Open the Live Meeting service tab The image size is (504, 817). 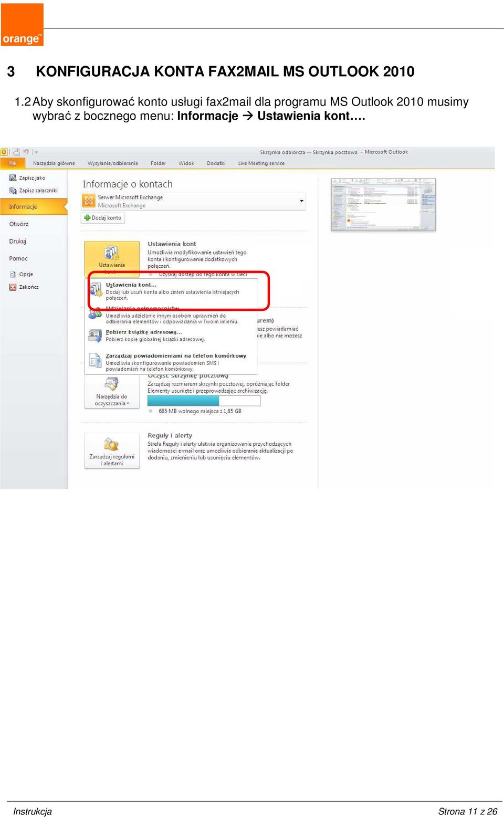[261, 163]
